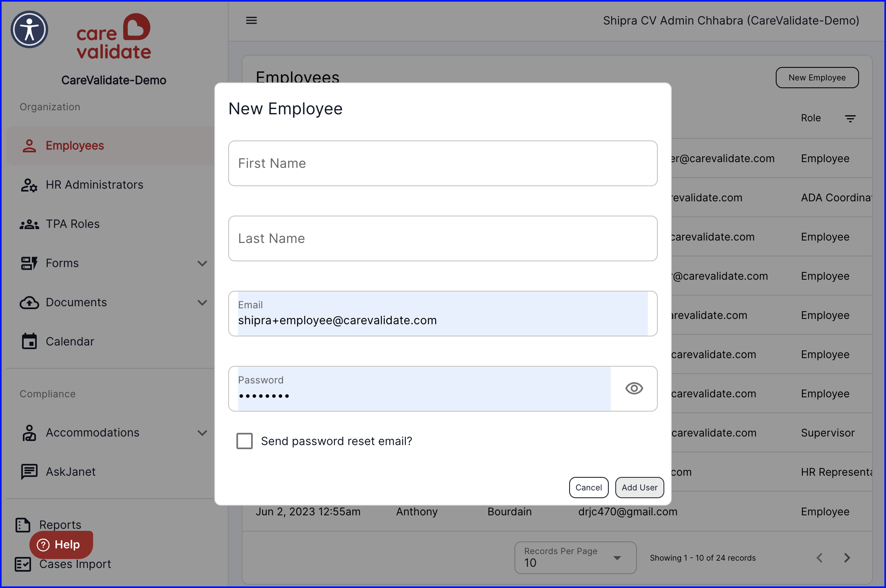Focus the Last Name input field
The height and width of the screenshot is (588, 886).
coord(443,238)
